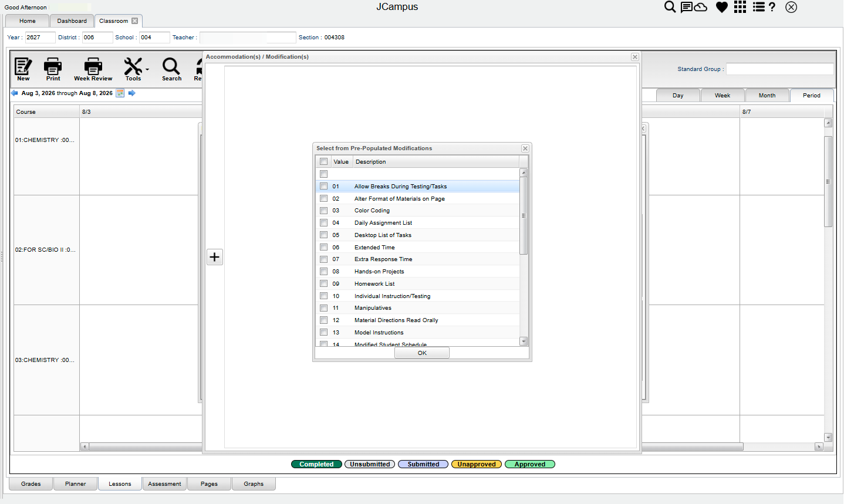Go to previous week arrow

(15, 93)
